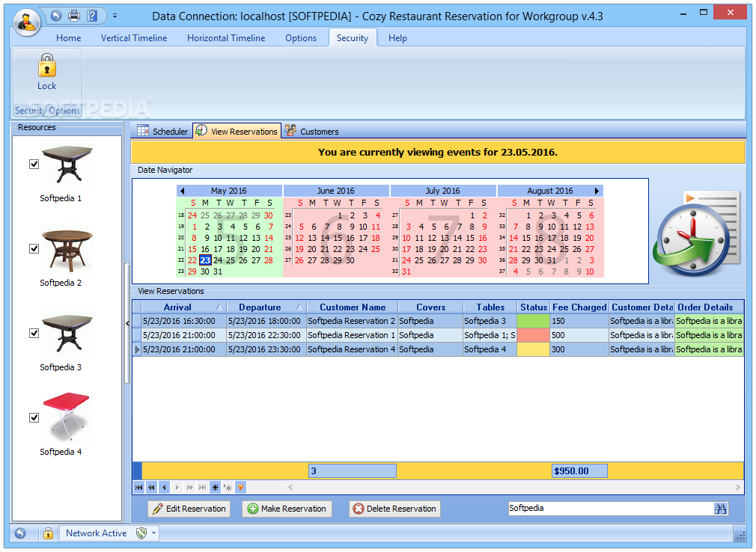Open the waiter application menu button
Image resolution: width=756 pixels, height=552 pixels.
tap(27, 21)
